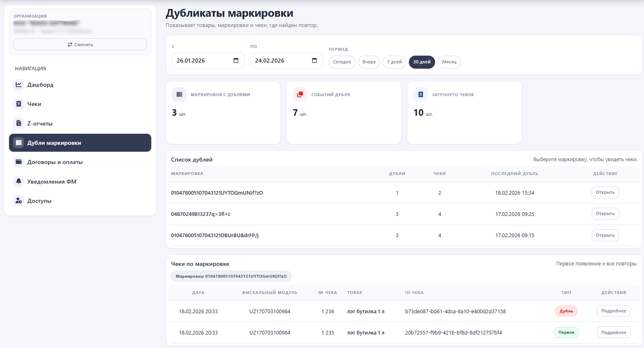Viewport: 644px width, 348px height.
Task: Select the Месяц period option
Action: tap(449, 62)
